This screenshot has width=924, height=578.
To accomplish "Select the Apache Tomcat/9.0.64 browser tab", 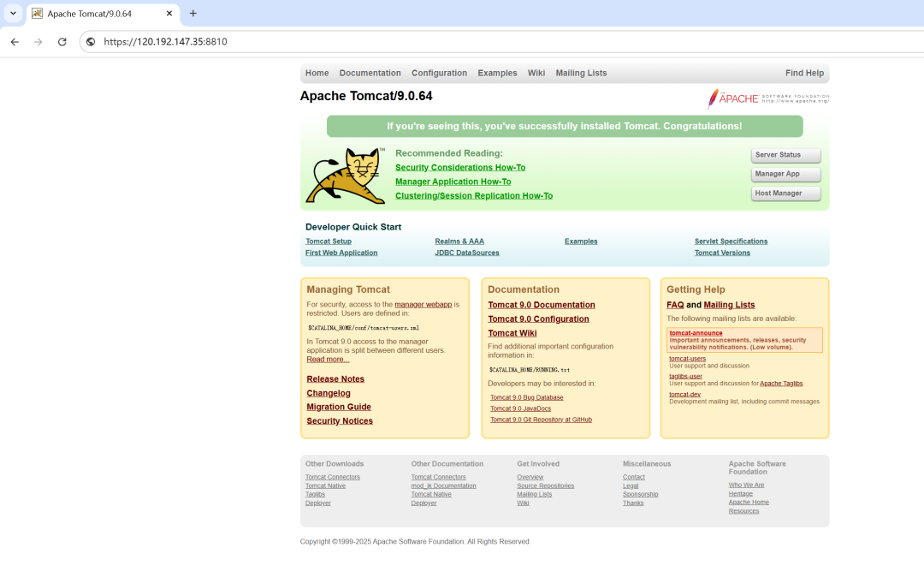I will [x=104, y=14].
